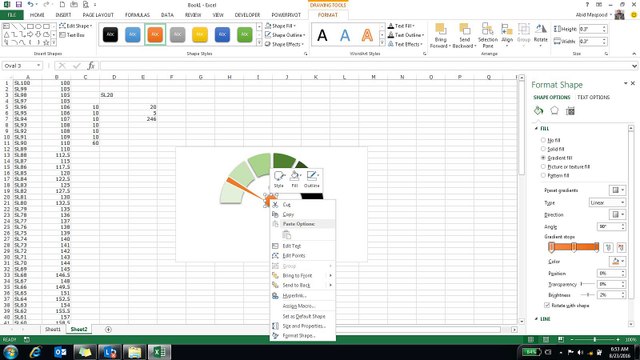
Task: Open gradient Type dropdown showing Linear
Action: coord(607,202)
